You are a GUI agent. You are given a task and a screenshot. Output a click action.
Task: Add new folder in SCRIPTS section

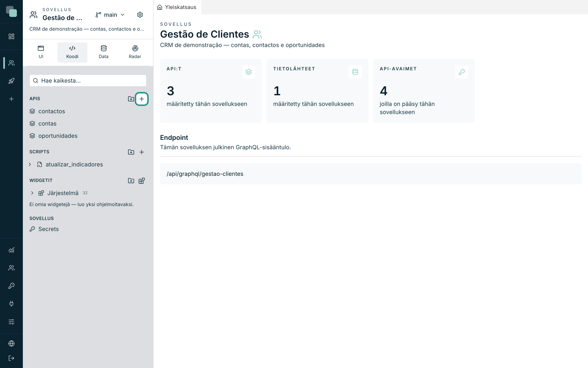pyautogui.click(x=131, y=152)
